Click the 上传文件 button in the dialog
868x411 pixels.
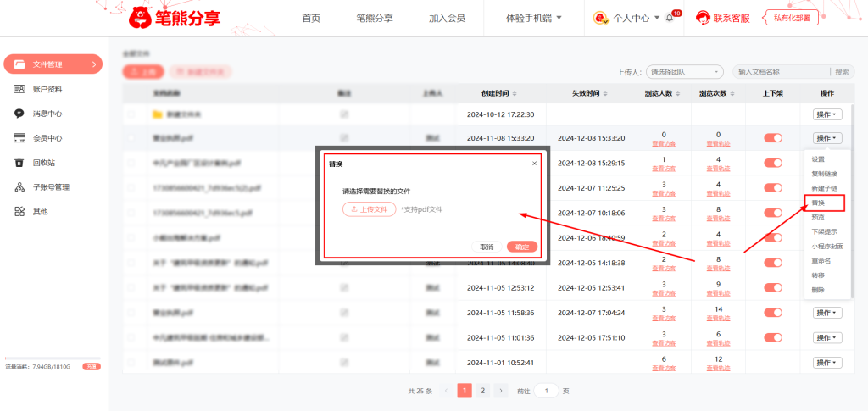pos(369,209)
